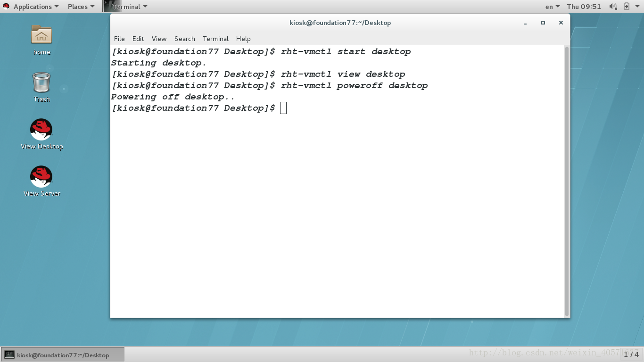This screenshot has height=362, width=644.
Task: Click the 1 / 4 workspace indicator
Action: click(631, 355)
